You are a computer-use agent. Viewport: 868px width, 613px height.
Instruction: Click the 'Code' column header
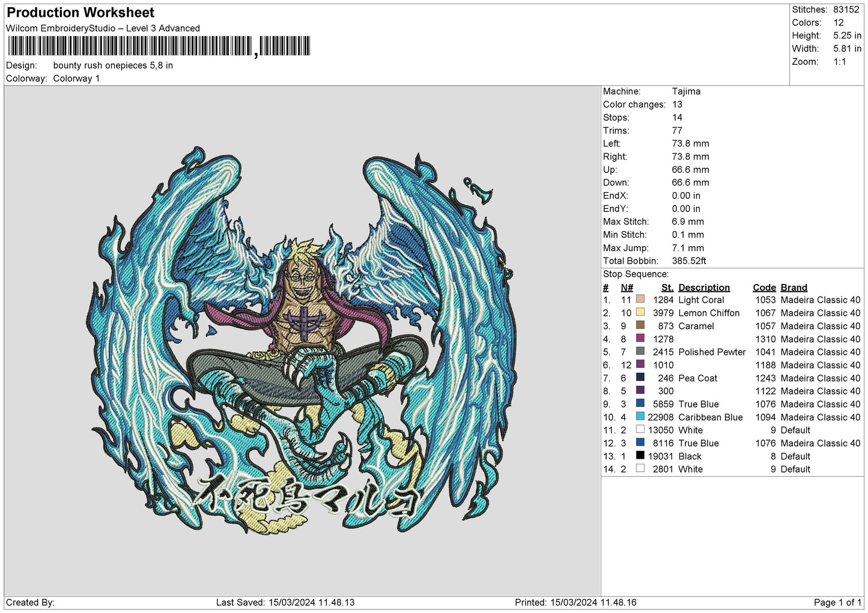click(764, 288)
